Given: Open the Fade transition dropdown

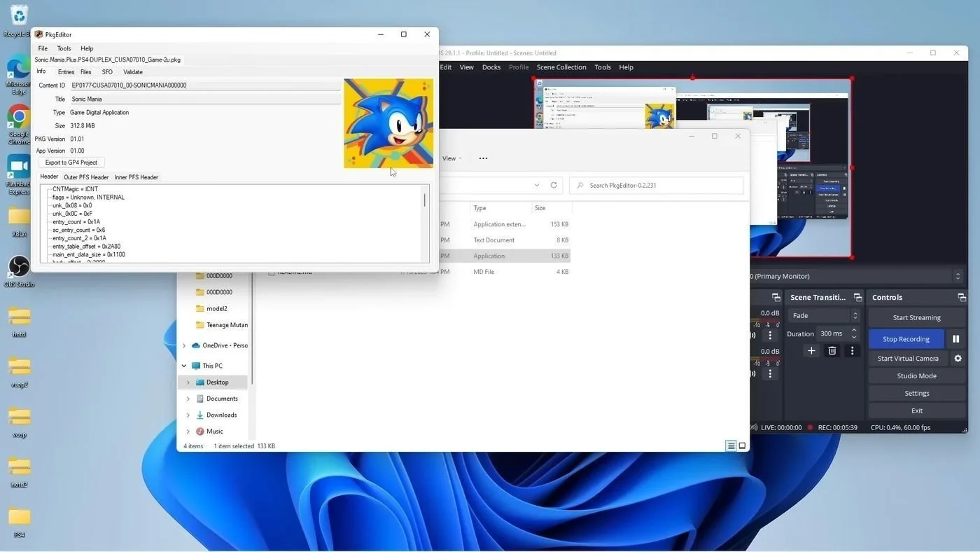Looking at the screenshot, I should pos(823,315).
